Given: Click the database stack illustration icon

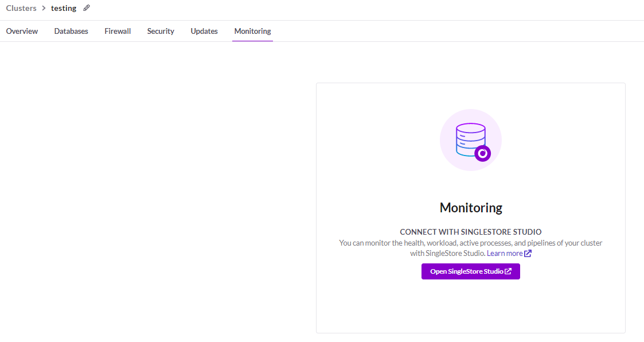Looking at the screenshot, I should click(x=470, y=139).
